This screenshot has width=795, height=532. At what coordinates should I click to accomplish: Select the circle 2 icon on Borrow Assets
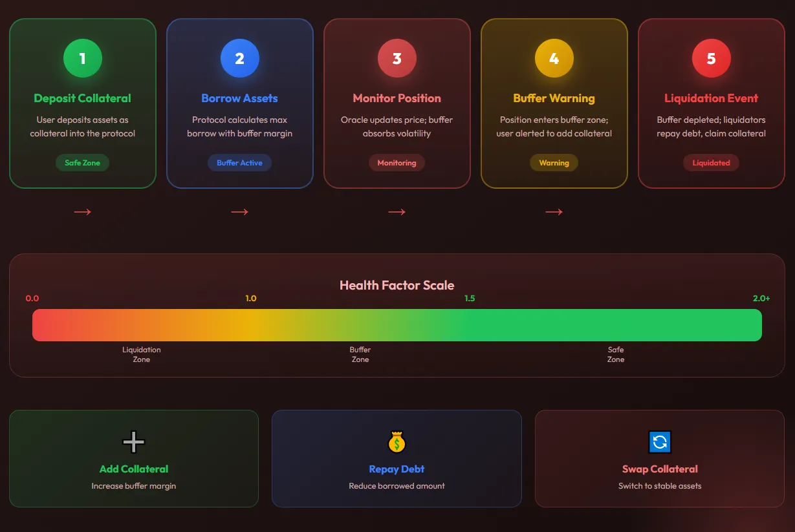239,58
